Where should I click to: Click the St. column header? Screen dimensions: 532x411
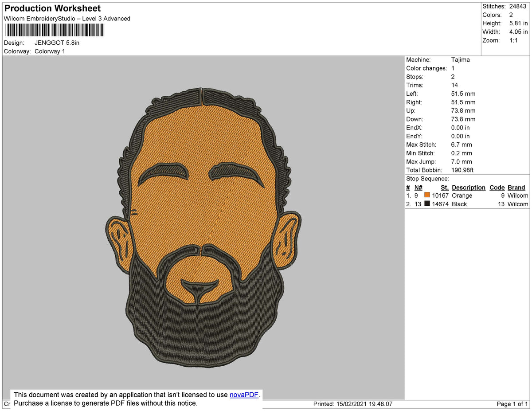coord(445,187)
